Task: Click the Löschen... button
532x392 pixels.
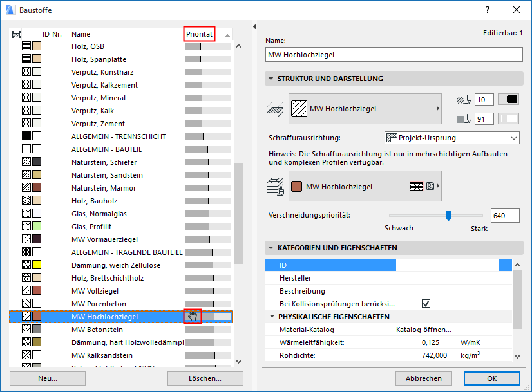Action: 205,378
